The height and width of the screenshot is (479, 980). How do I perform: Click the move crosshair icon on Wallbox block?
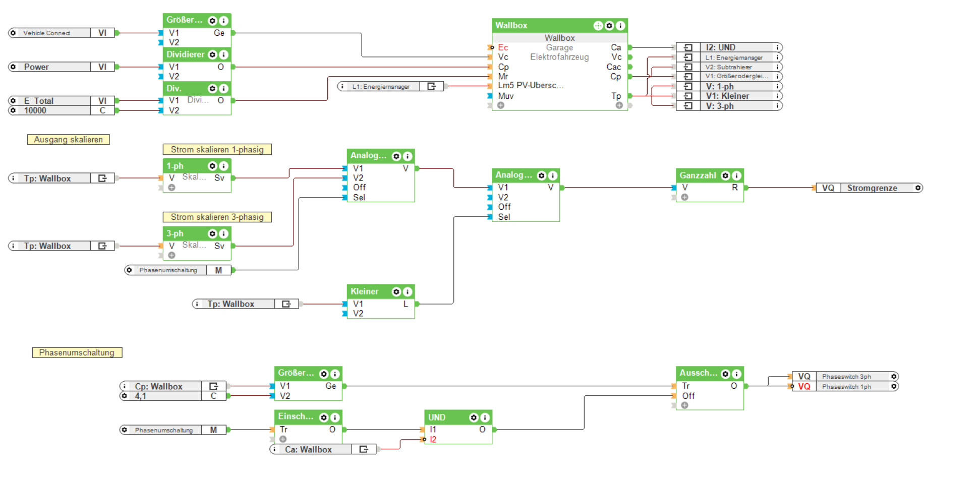click(598, 25)
